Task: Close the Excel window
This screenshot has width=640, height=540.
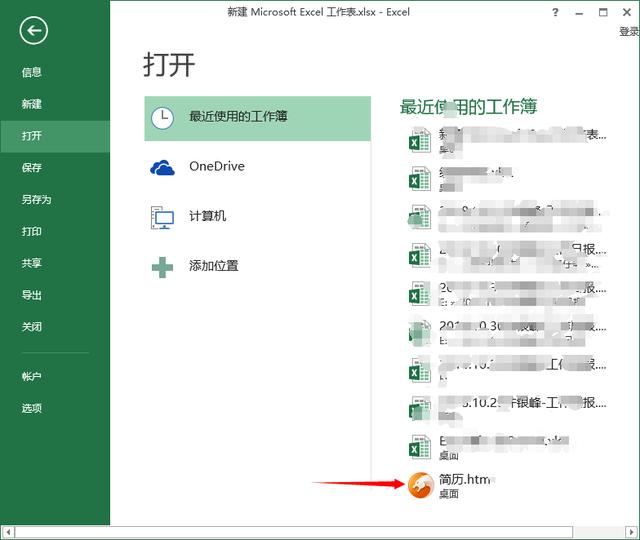Action: [x=627, y=12]
